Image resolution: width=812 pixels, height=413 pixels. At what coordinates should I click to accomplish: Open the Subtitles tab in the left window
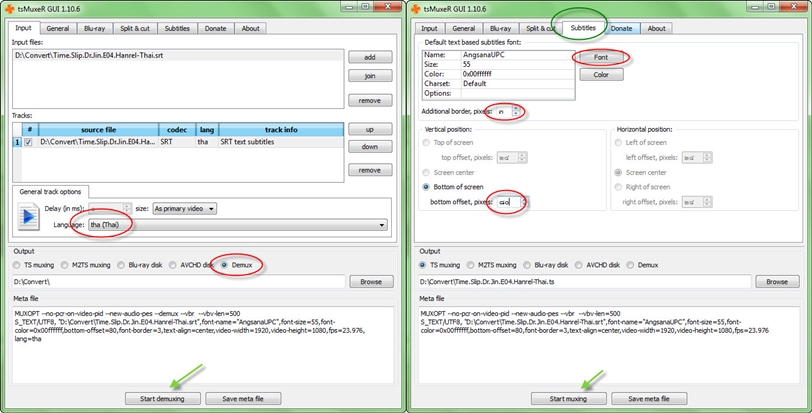(x=177, y=28)
